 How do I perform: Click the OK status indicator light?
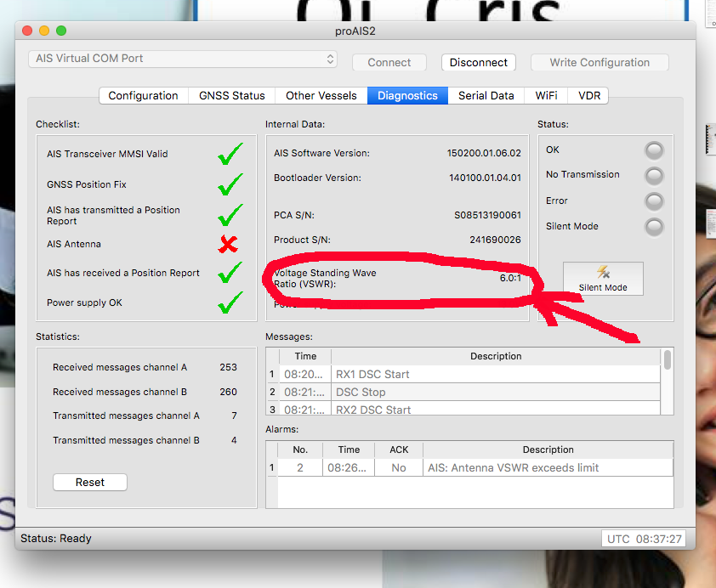tap(654, 150)
